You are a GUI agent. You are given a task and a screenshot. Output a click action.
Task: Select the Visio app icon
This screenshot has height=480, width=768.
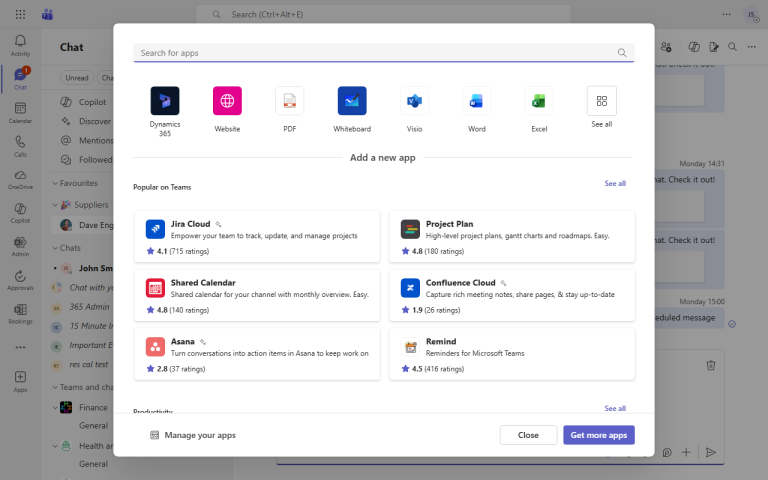click(414, 101)
